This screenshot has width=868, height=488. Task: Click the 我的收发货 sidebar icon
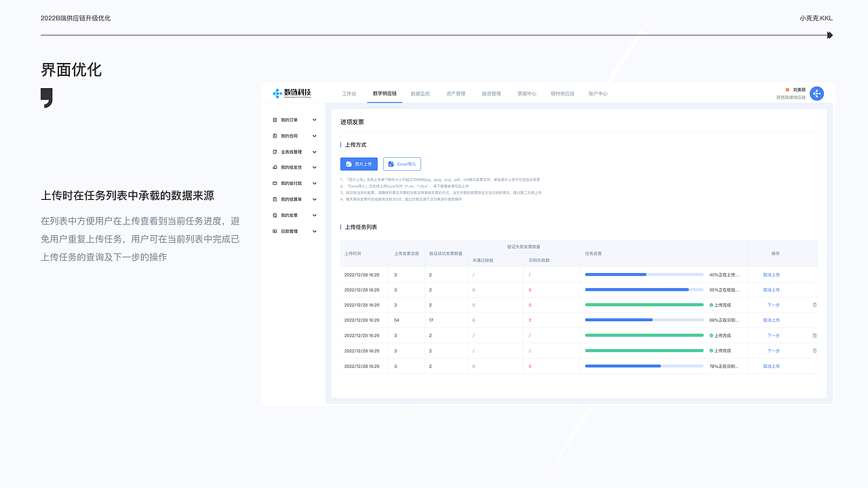pyautogui.click(x=275, y=167)
